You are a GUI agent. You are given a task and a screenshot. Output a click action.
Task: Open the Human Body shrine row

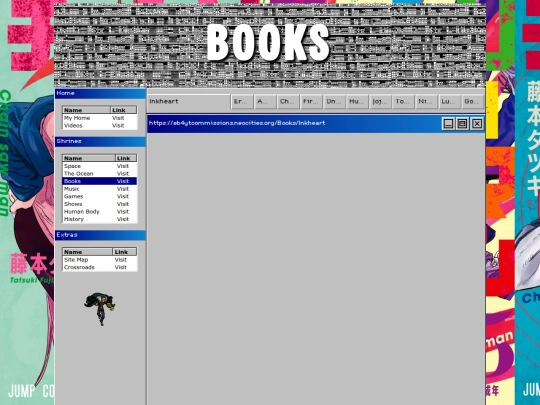coord(100,211)
